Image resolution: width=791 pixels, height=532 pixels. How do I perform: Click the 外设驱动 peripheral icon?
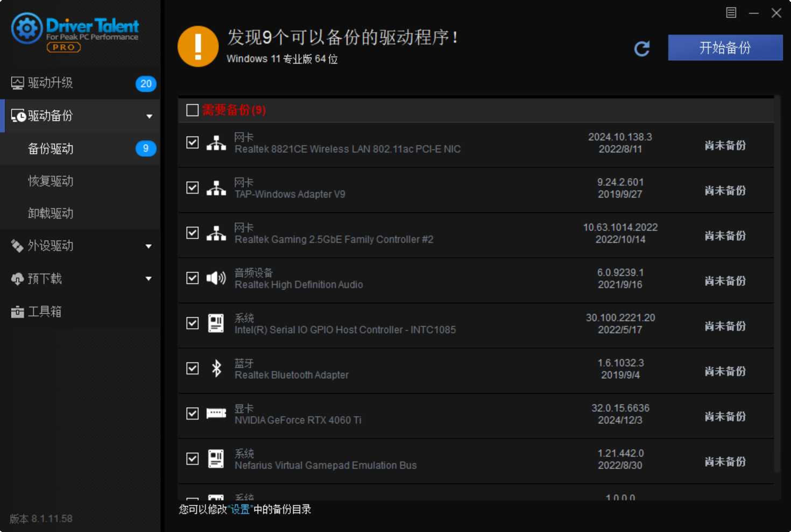17,246
